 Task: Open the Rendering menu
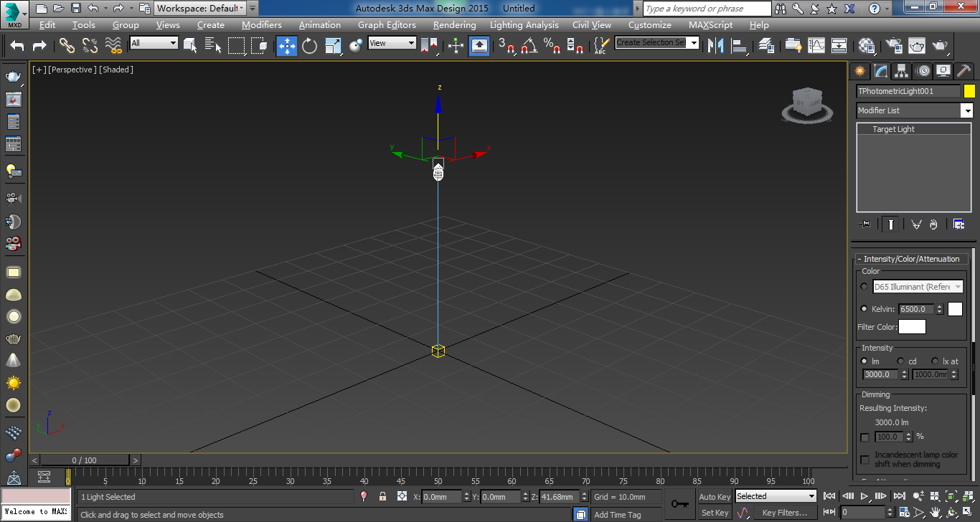pos(454,24)
